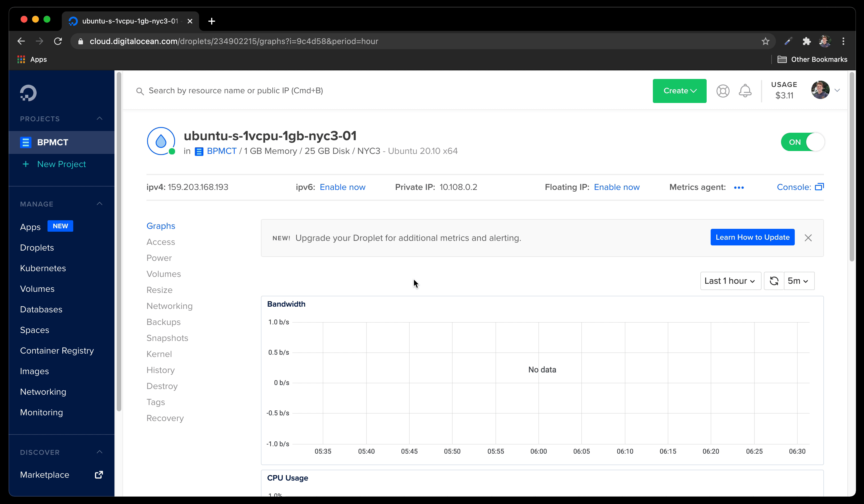Click the profile avatar photo
This screenshot has height=504, width=864.
pyautogui.click(x=821, y=90)
